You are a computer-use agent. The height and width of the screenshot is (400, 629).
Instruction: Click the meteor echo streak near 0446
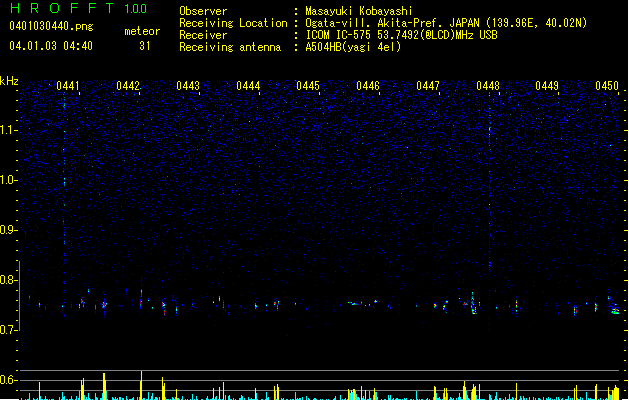tap(363, 303)
